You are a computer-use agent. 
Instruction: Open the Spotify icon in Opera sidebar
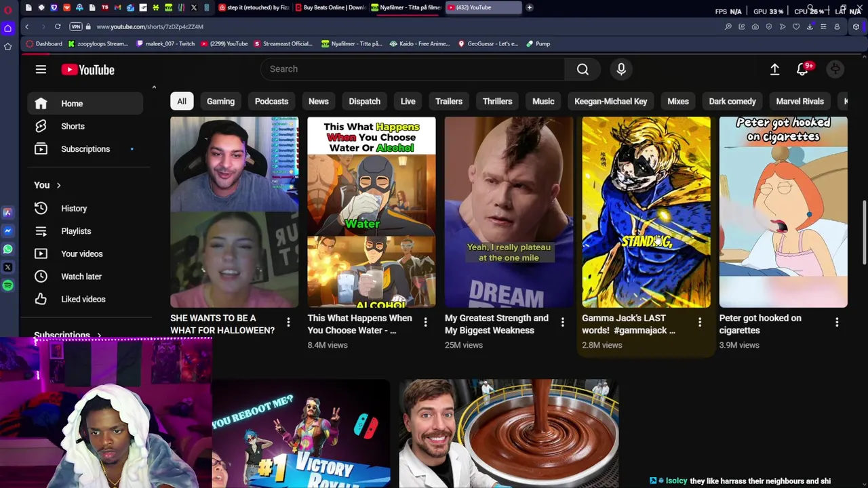[x=7, y=285]
